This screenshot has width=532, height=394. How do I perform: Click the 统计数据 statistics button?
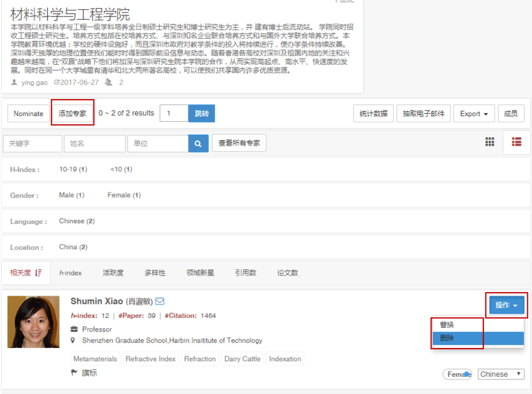[374, 114]
